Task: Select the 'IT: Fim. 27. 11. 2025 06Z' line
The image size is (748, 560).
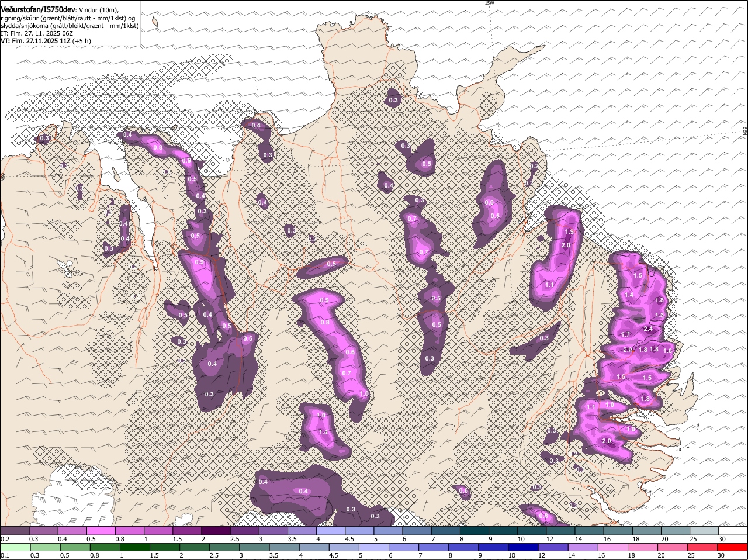Action: 37,34
